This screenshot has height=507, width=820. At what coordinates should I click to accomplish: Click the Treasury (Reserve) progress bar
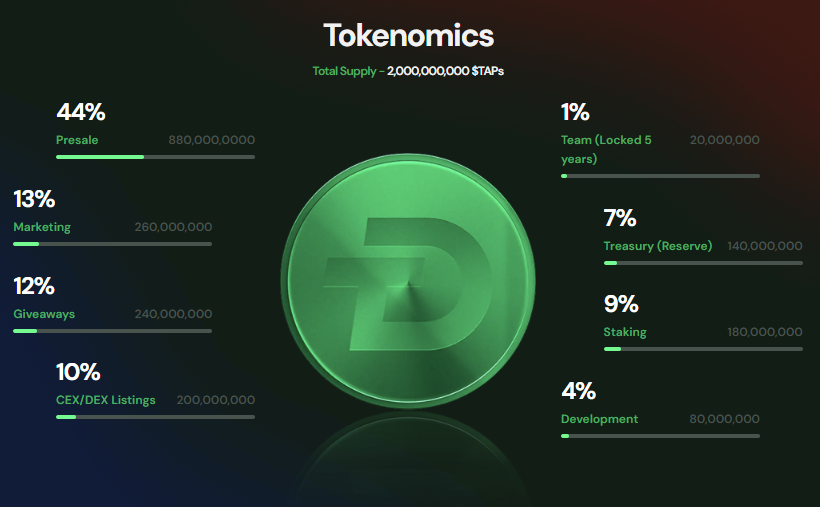703,262
